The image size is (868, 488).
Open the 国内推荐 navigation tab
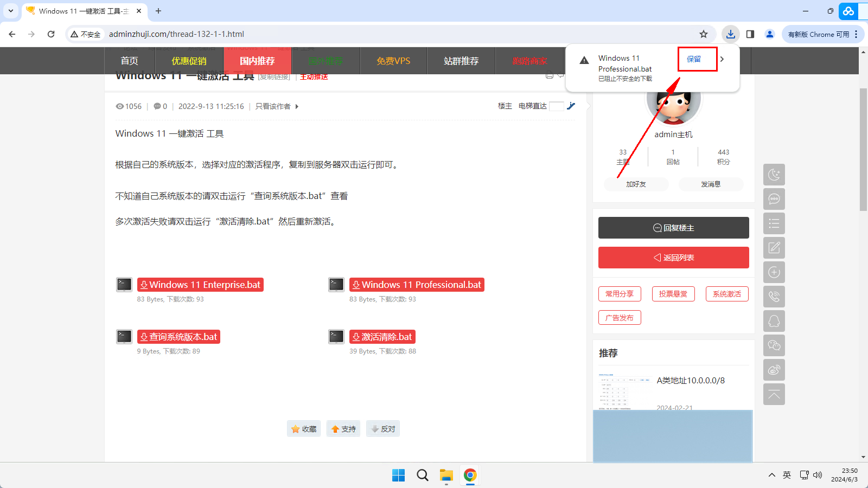[258, 61]
